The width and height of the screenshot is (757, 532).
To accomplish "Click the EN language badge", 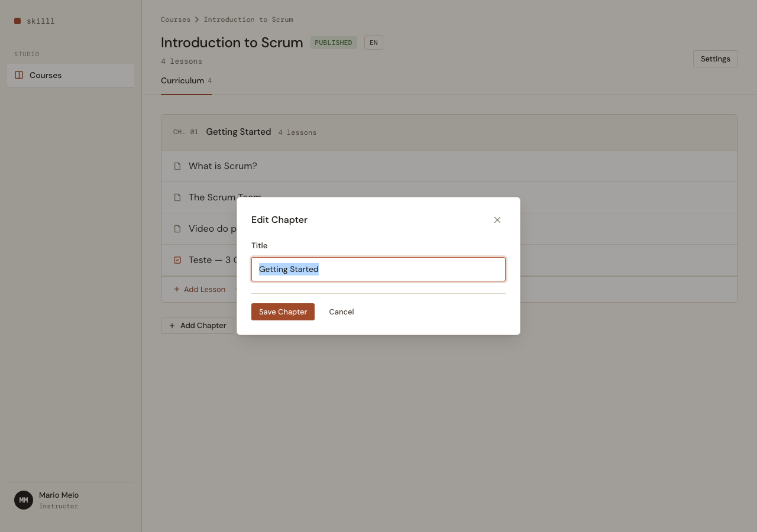I will [374, 43].
